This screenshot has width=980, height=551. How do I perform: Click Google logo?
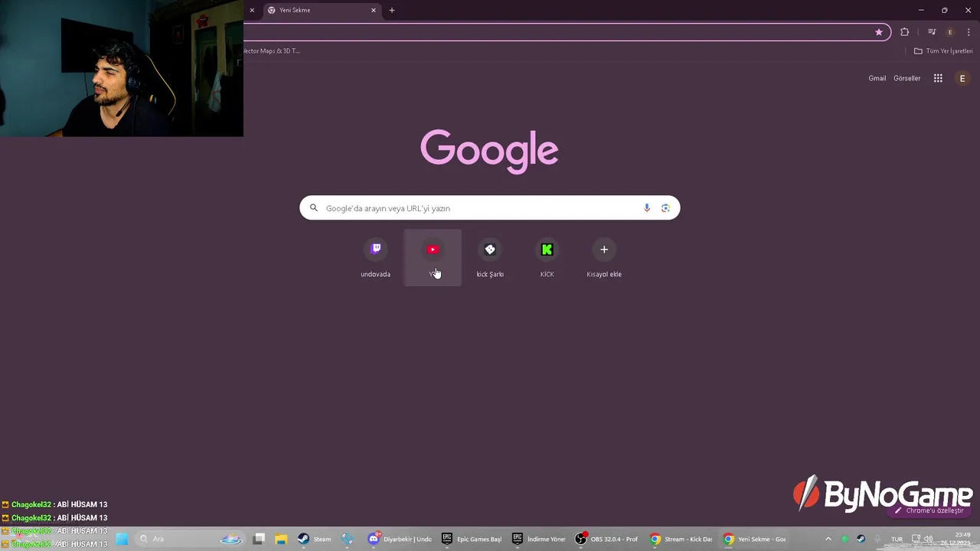coord(489,150)
